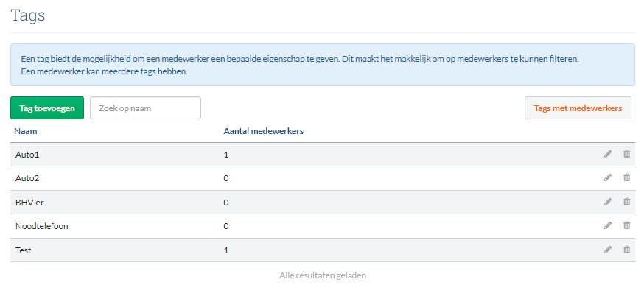Delete the Noodtelefoon tag
Viewport: 644px width, 299px height.
pyautogui.click(x=627, y=225)
